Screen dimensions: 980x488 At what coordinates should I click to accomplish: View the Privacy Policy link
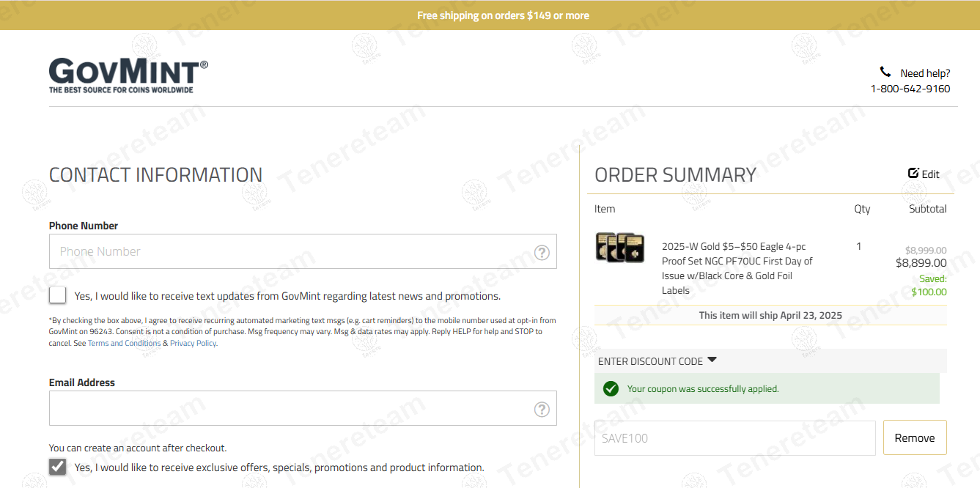click(193, 343)
